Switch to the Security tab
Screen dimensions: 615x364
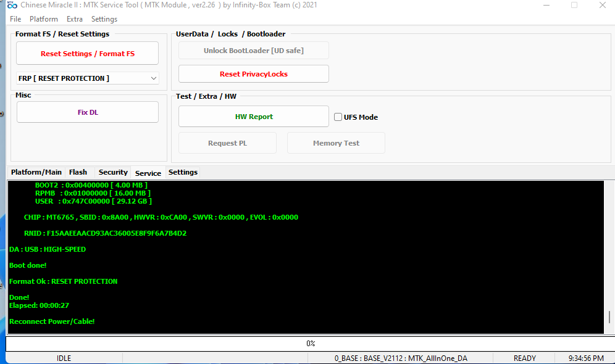(x=113, y=172)
